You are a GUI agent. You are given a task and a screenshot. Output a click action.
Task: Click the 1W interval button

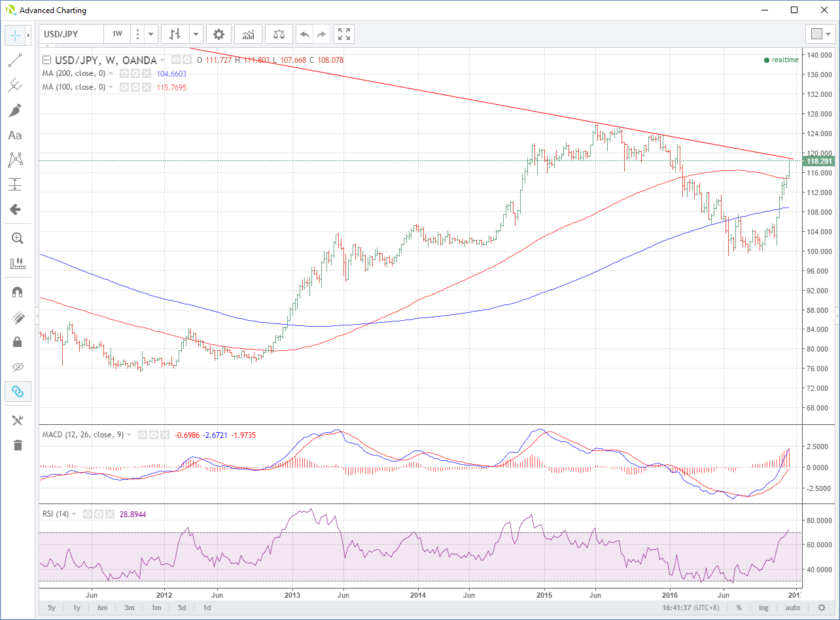(x=117, y=34)
